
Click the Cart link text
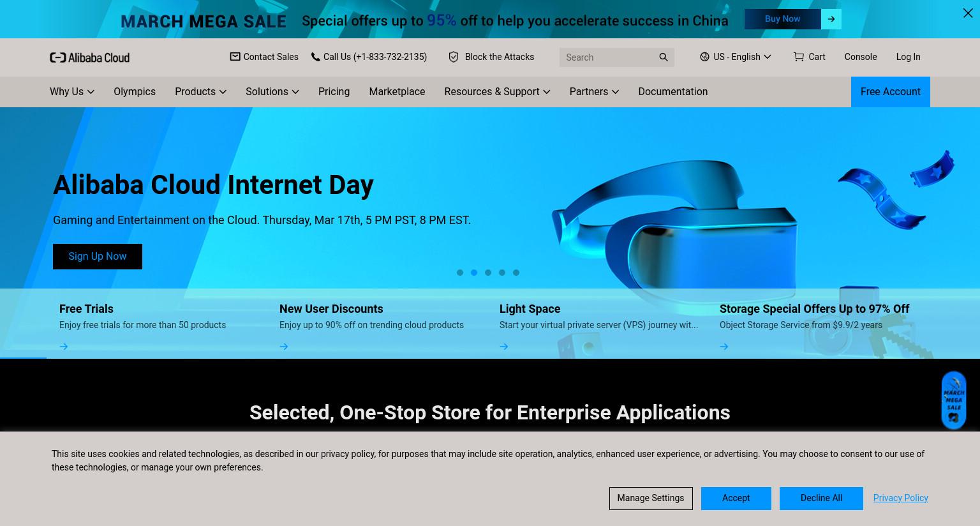tap(817, 57)
